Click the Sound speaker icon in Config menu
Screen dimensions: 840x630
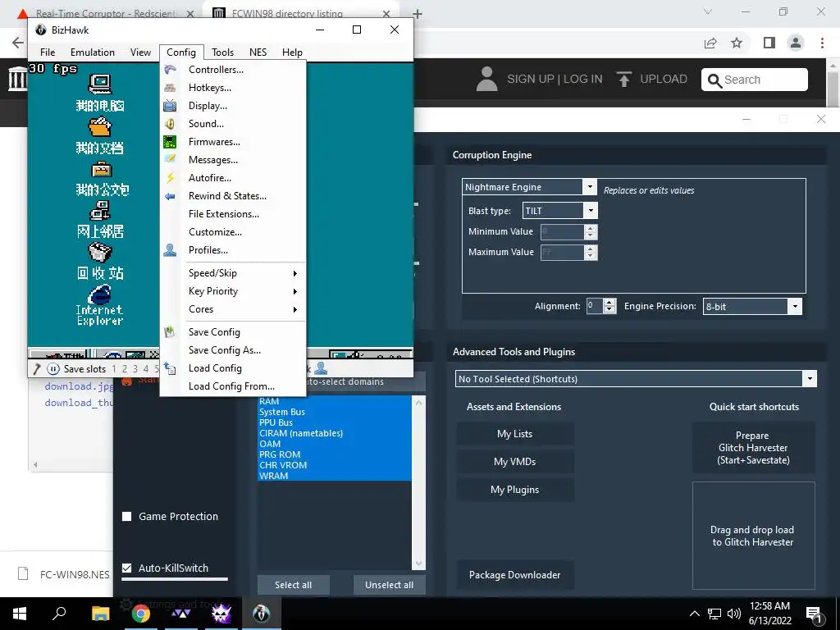tap(170, 124)
